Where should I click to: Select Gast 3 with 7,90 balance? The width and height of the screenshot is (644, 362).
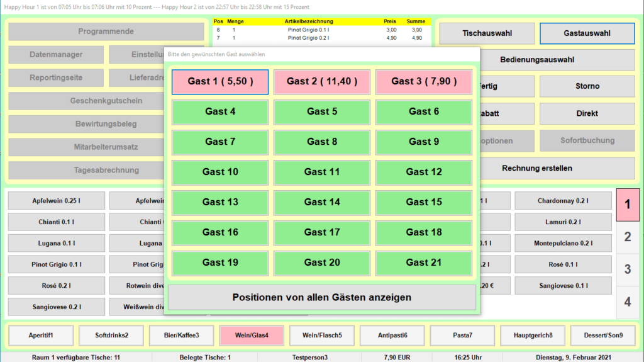tap(424, 82)
